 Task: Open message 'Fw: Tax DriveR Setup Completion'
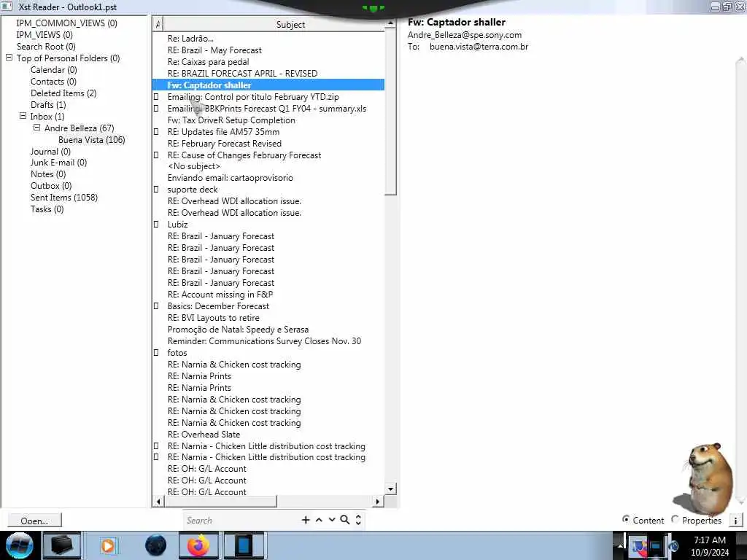tap(231, 120)
